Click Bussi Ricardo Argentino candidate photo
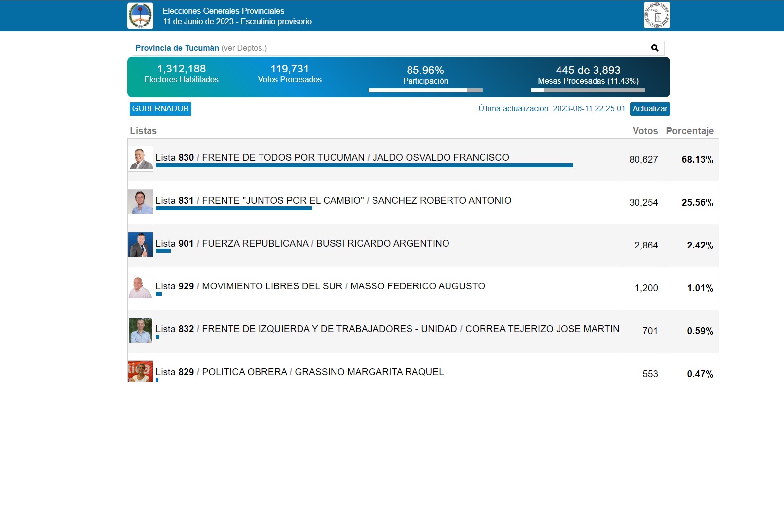The width and height of the screenshot is (784, 532). click(x=141, y=245)
